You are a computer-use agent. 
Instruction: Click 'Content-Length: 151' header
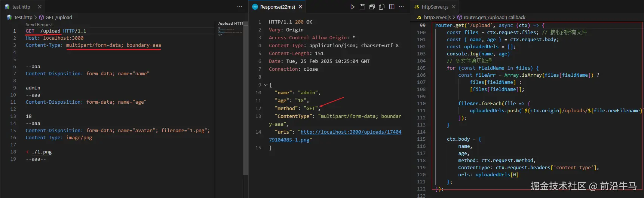point(296,54)
